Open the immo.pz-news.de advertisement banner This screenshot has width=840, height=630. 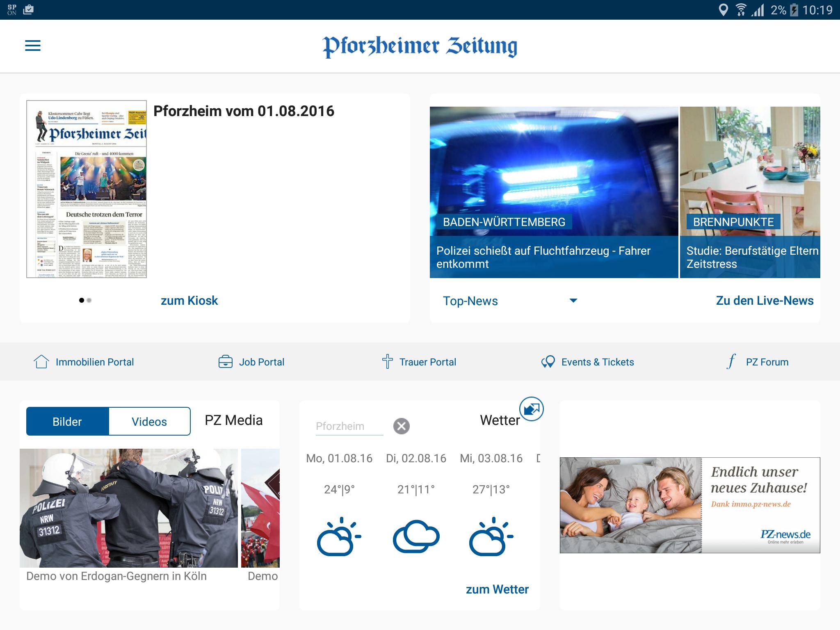point(690,505)
